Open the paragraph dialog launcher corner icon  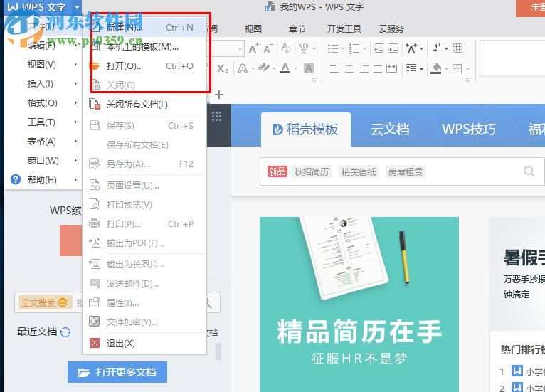pyautogui.click(x=468, y=80)
